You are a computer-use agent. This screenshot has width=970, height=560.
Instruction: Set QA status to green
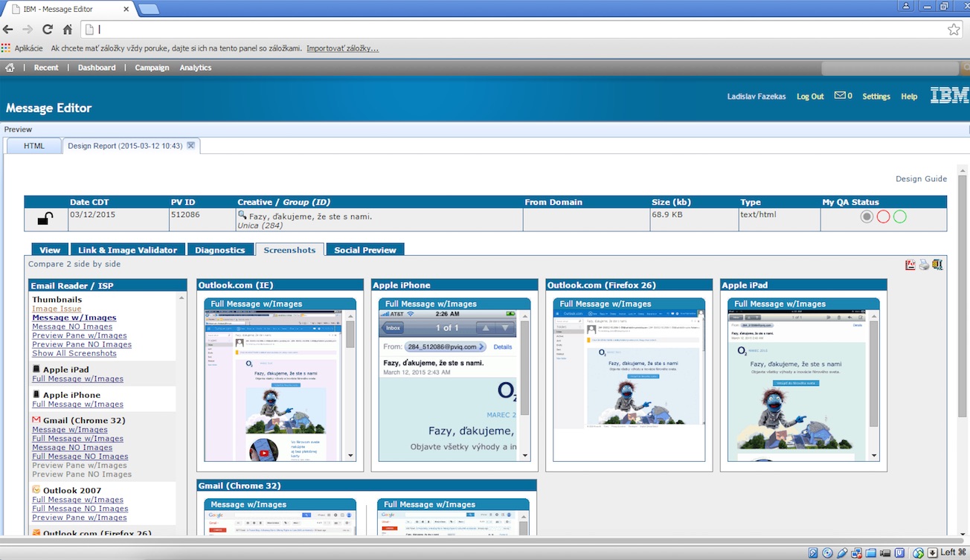(x=899, y=217)
